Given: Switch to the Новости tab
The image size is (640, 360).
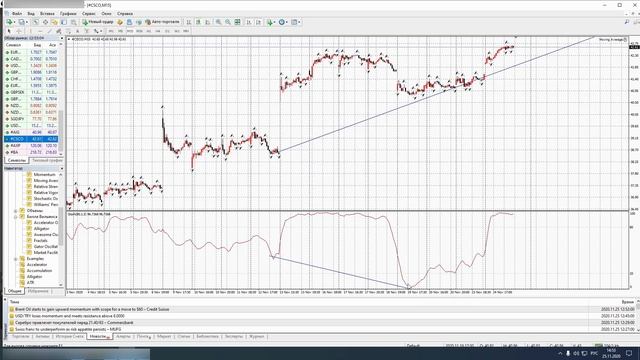Looking at the screenshot, I should point(99,337).
